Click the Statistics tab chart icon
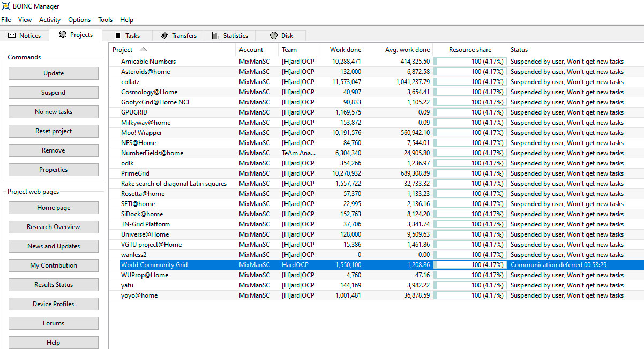 coord(215,36)
